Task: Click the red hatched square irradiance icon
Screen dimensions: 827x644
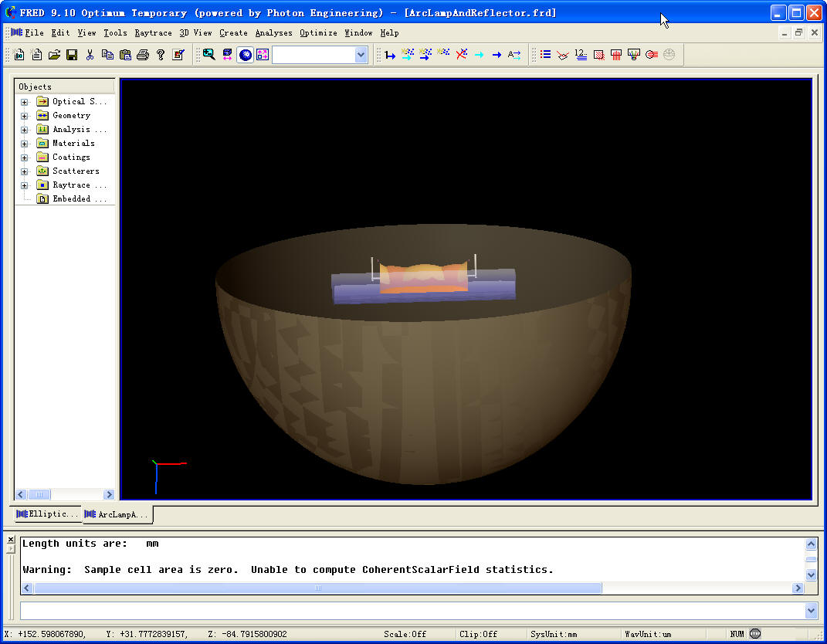Action: (598, 54)
